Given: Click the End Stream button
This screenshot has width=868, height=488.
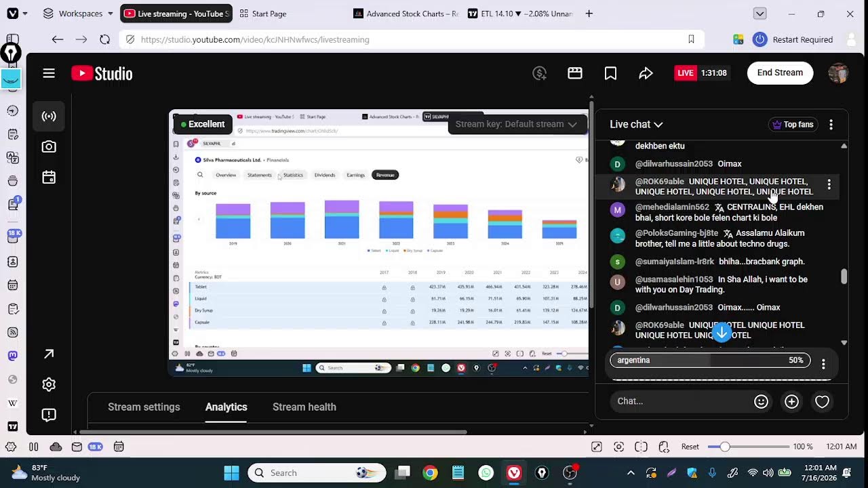Looking at the screenshot, I should coord(780,73).
